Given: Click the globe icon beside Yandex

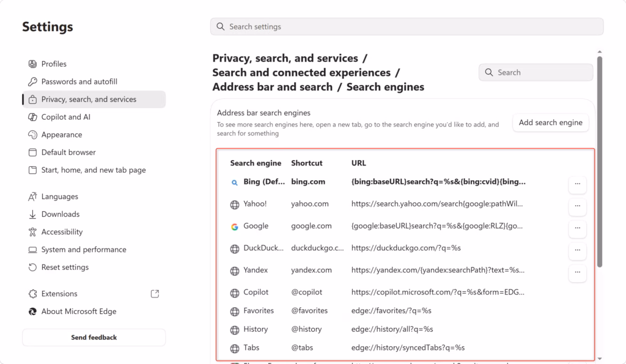Looking at the screenshot, I should coord(234,271).
